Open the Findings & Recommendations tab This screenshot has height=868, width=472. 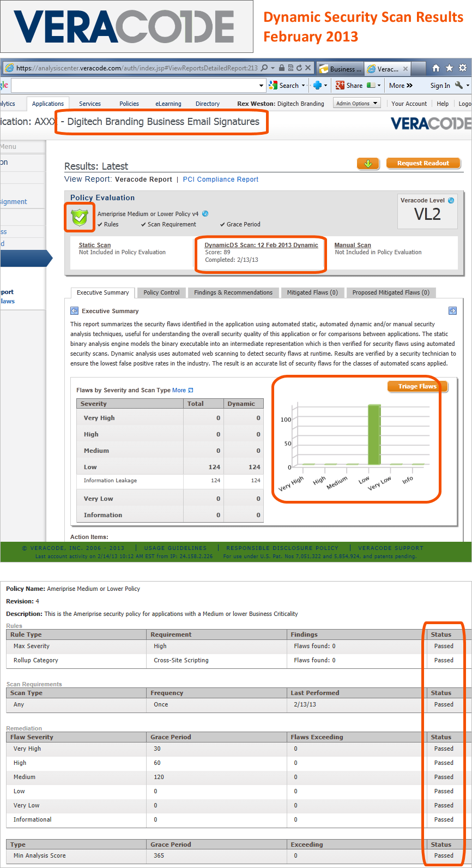[x=233, y=292]
